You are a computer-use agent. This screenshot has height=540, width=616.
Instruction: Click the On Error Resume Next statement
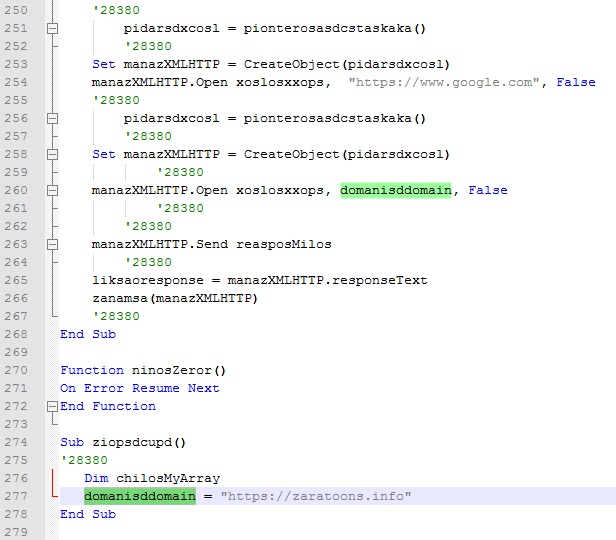click(139, 389)
